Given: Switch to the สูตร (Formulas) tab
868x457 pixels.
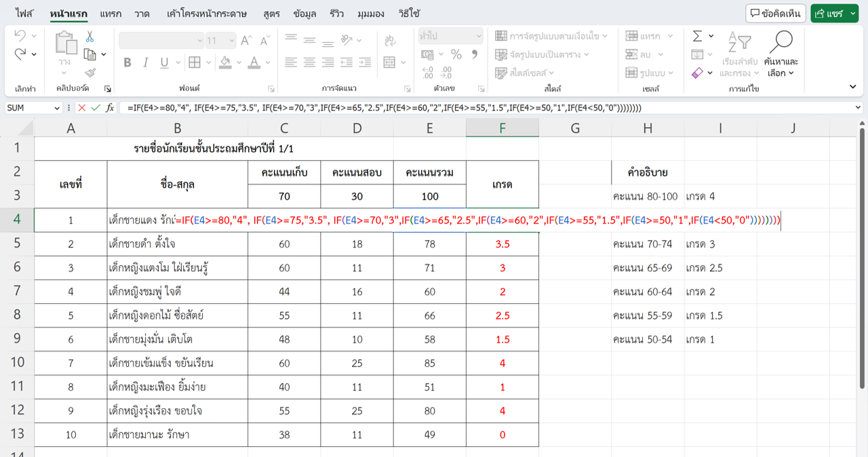Looking at the screenshot, I should click(x=271, y=14).
